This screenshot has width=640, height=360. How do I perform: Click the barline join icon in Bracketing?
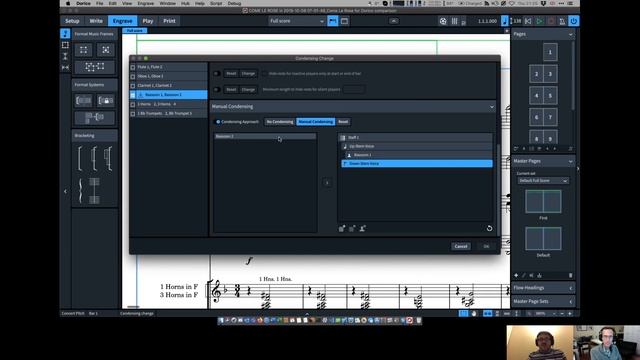coord(94,191)
